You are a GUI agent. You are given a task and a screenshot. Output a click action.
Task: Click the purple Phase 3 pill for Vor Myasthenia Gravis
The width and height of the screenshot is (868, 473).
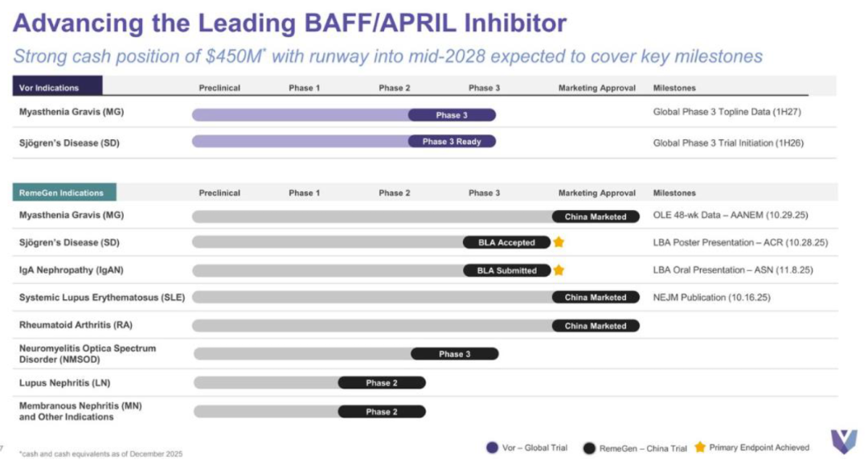pos(452,115)
